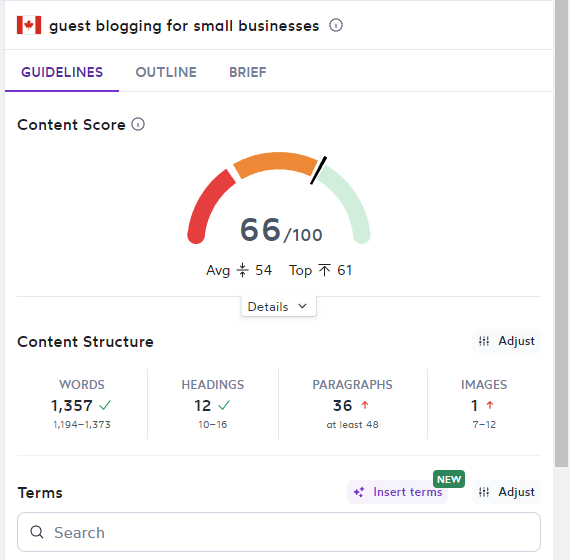The image size is (570, 560).
Task: Click the HEADINGS 12 metric
Action: (213, 404)
